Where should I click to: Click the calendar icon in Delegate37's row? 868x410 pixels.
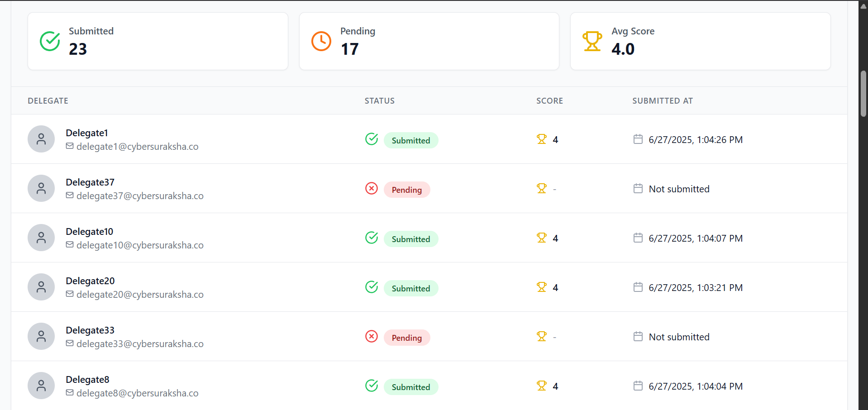(x=638, y=188)
